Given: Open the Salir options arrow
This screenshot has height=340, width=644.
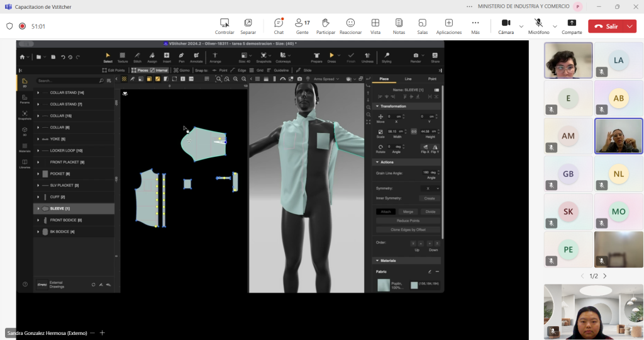Looking at the screenshot, I should (630, 26).
